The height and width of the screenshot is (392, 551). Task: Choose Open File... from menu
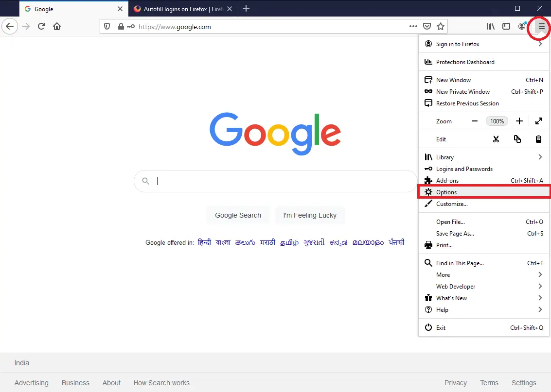point(484,222)
